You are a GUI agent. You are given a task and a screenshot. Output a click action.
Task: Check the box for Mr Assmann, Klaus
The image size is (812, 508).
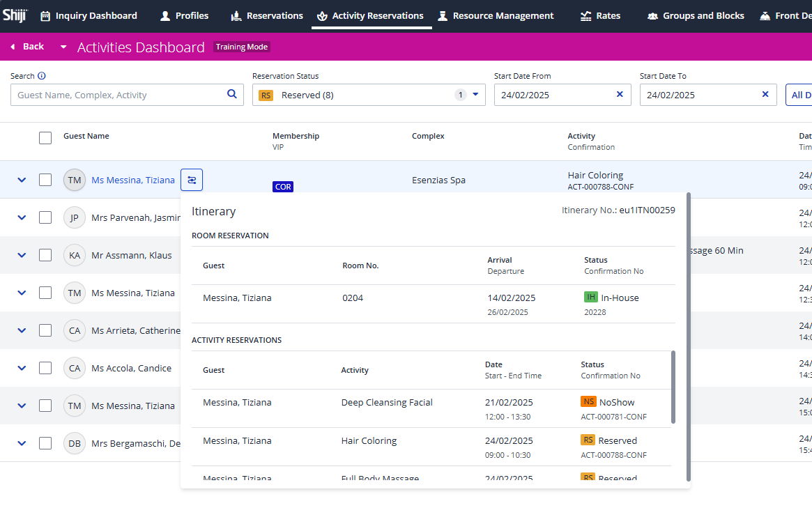(45, 255)
